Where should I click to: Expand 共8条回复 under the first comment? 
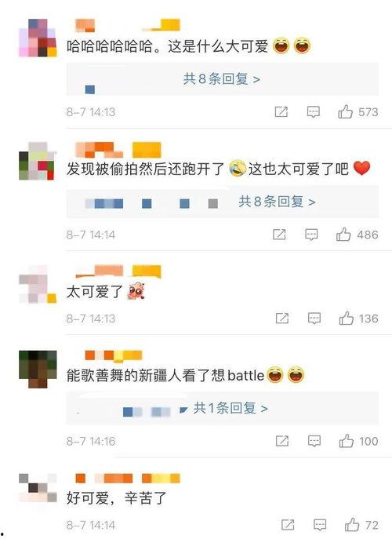[222, 79]
